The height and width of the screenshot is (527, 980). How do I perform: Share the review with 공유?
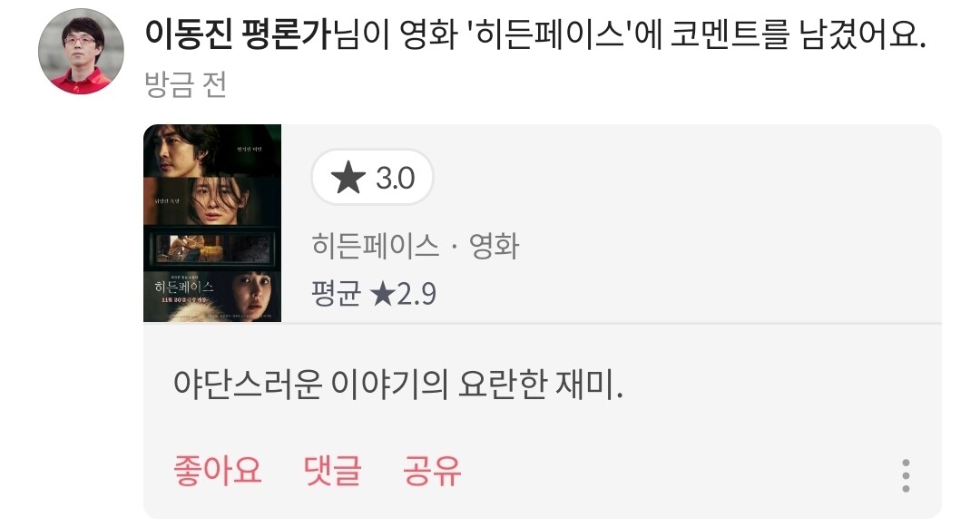coord(432,470)
